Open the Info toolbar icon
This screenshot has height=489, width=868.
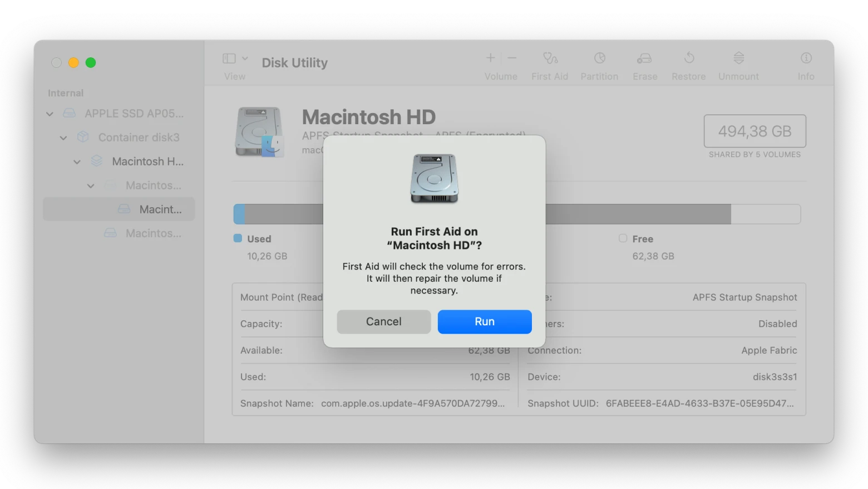click(806, 58)
